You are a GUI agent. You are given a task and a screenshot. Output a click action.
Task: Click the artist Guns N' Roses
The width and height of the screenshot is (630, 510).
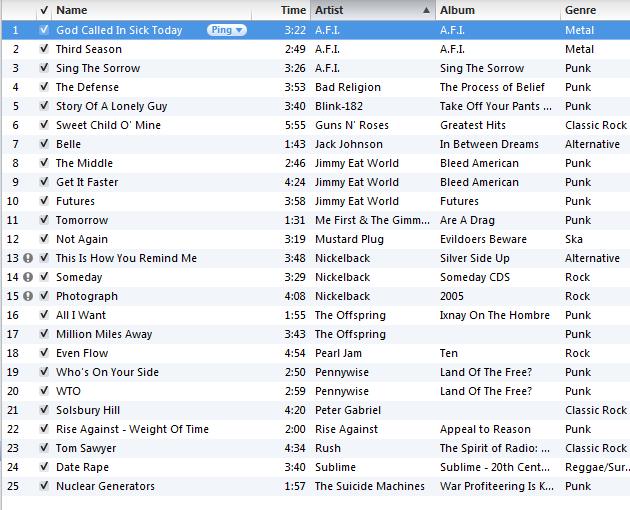pyautogui.click(x=352, y=125)
